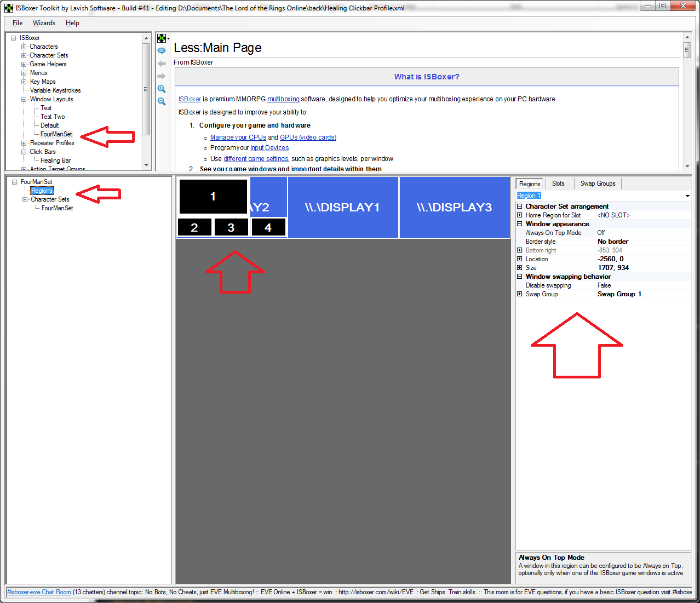Switch to the Regions tab
The height and width of the screenshot is (603, 700).
tap(530, 184)
